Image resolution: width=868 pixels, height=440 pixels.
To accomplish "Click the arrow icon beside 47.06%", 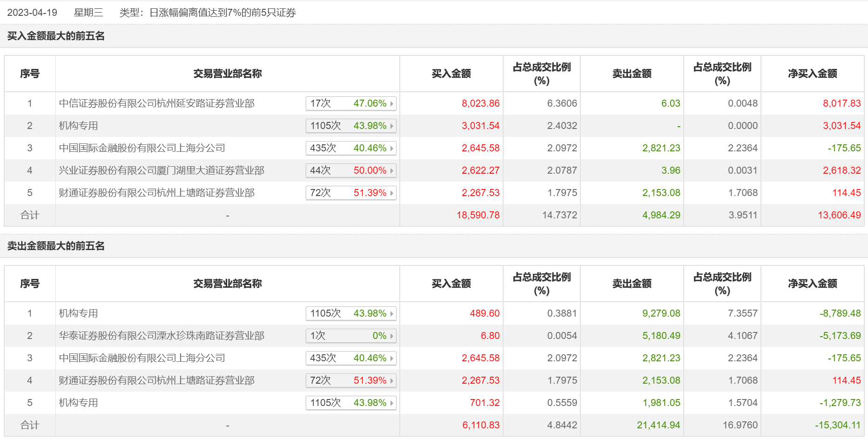I will coord(392,103).
